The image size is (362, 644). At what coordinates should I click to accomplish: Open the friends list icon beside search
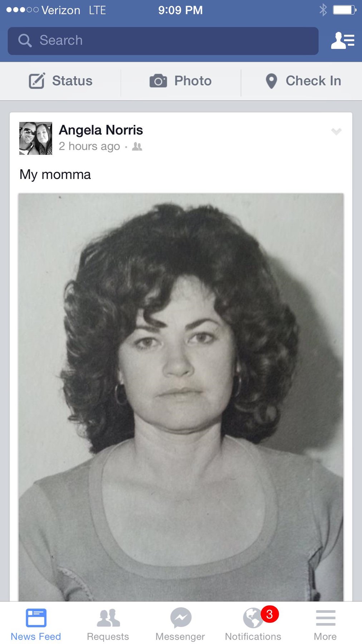343,40
